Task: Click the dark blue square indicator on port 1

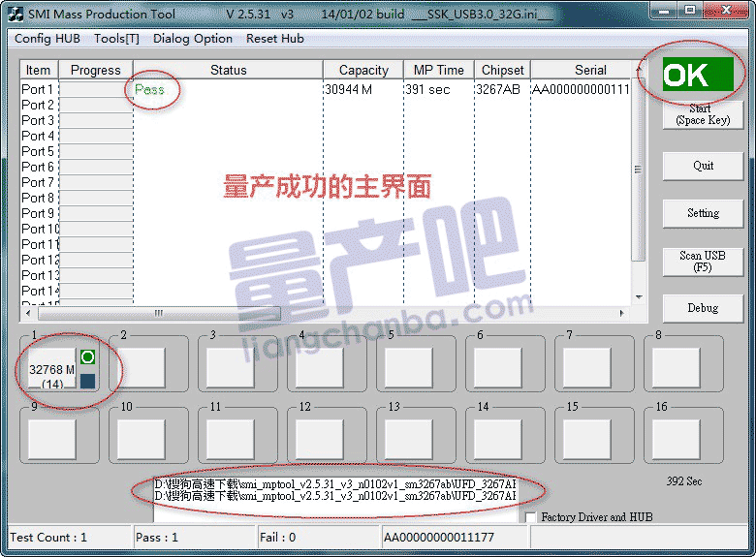Action: (88, 381)
